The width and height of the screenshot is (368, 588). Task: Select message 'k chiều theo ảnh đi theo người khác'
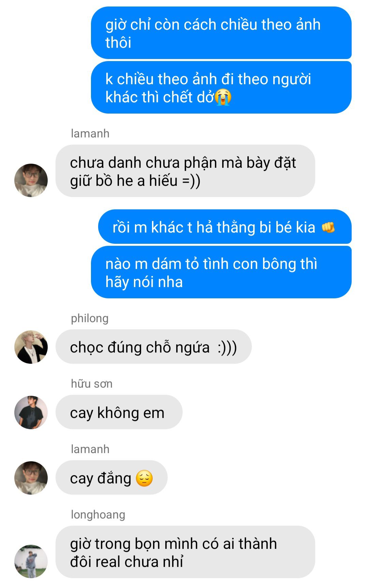pyautogui.click(x=221, y=88)
